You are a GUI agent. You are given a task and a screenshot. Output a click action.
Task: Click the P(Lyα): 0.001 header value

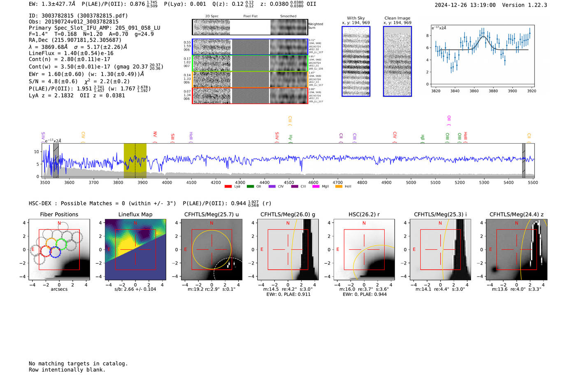[x=185, y=4]
